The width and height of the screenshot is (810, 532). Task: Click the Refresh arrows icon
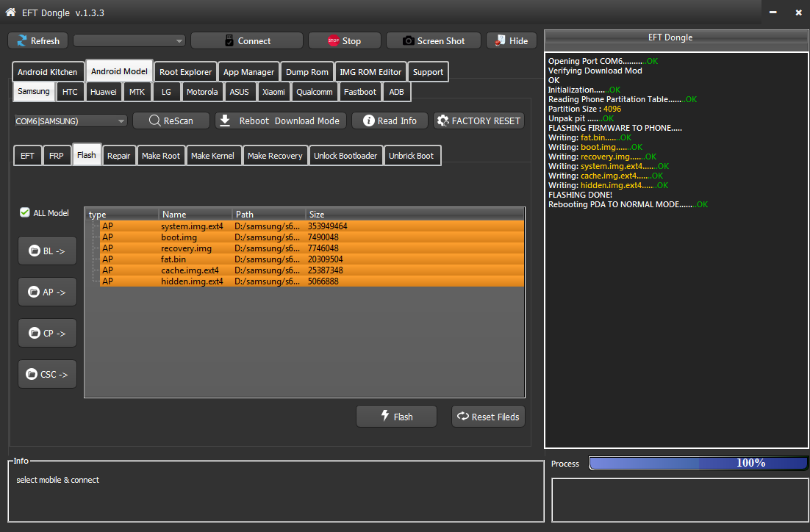(x=22, y=41)
